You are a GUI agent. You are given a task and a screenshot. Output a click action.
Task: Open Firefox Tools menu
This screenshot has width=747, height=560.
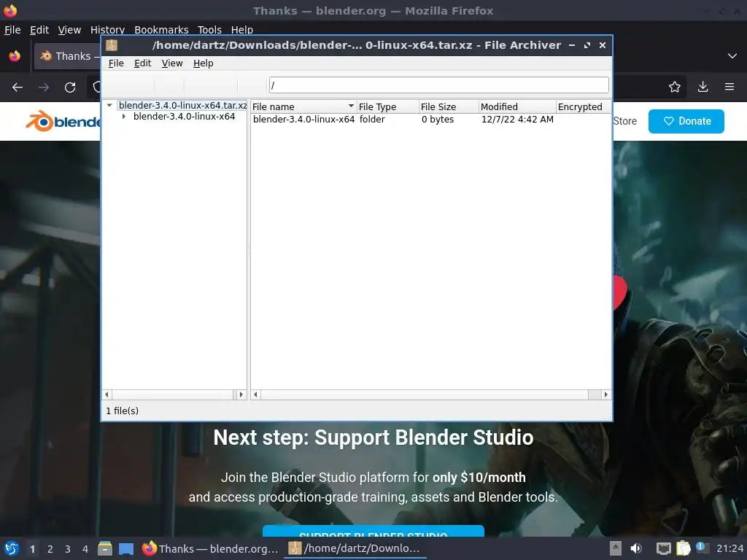(x=209, y=29)
